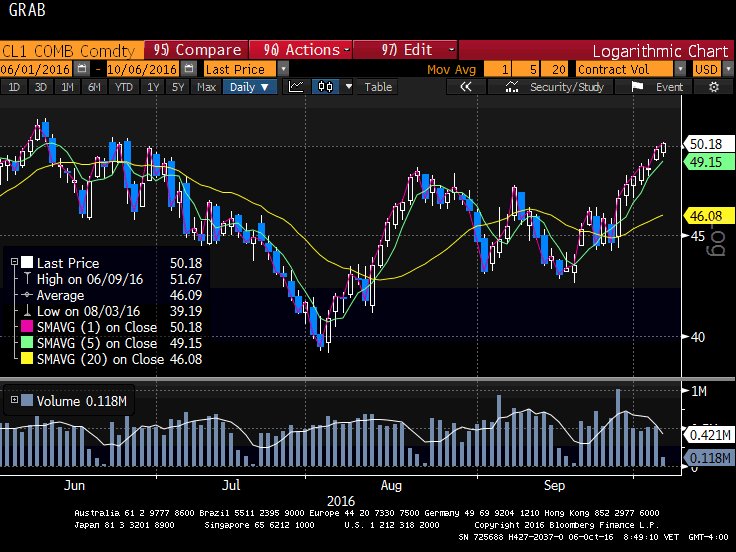This screenshot has width=736, height=552.
Task: Click the Logarithmic Chart title
Action: (x=660, y=51)
